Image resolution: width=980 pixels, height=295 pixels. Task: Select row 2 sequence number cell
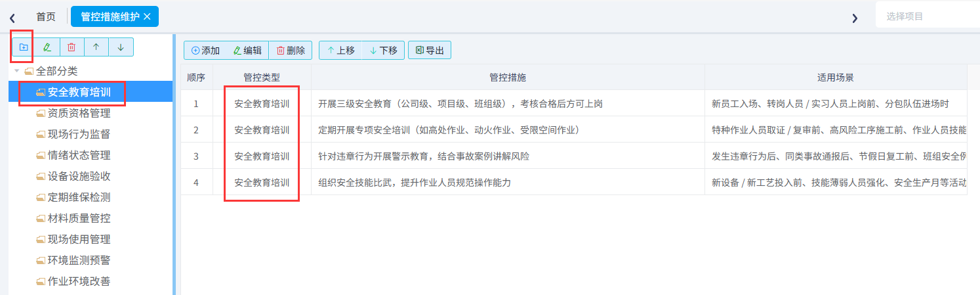pos(196,129)
